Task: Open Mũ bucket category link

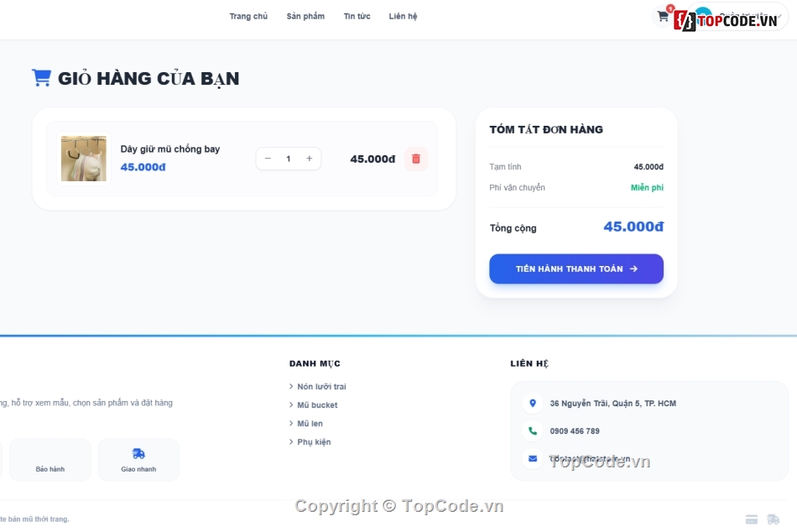Action: click(317, 404)
